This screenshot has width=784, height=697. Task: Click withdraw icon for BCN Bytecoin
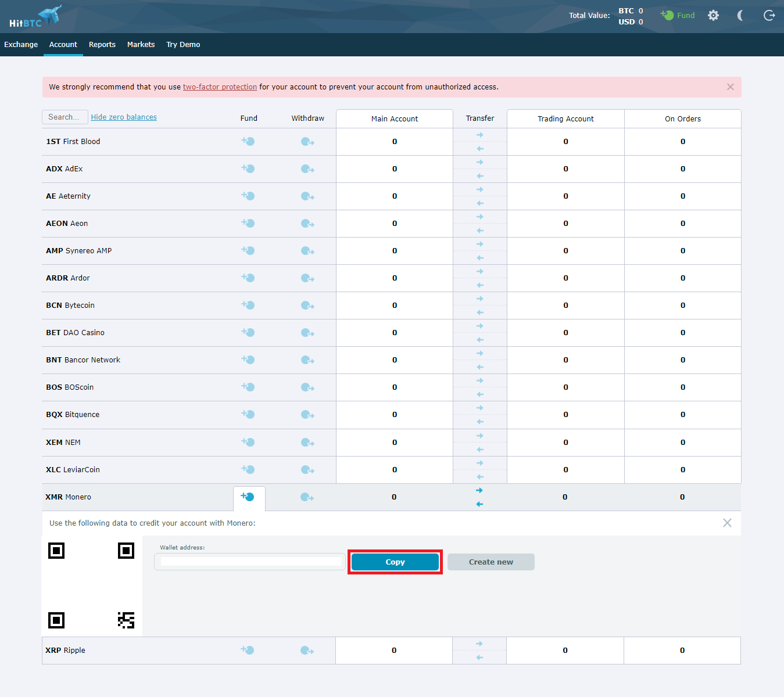307,306
